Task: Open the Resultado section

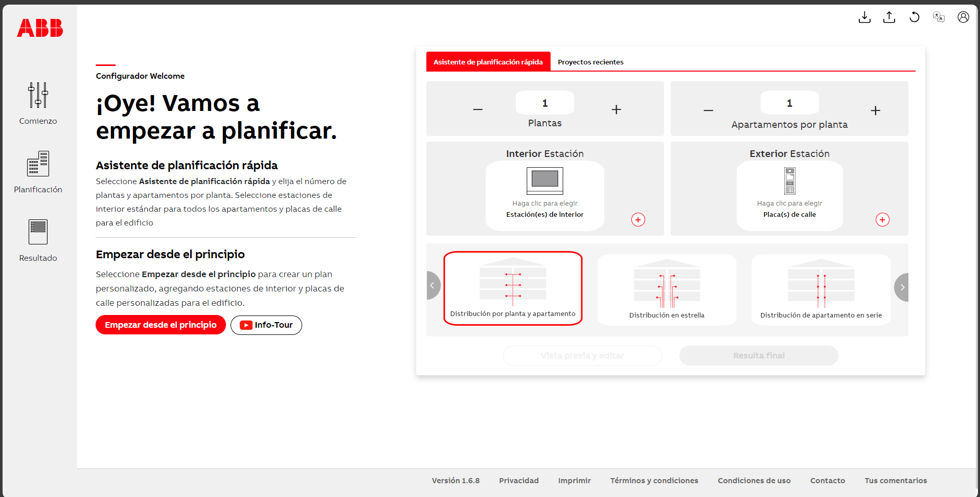Action: [38, 239]
